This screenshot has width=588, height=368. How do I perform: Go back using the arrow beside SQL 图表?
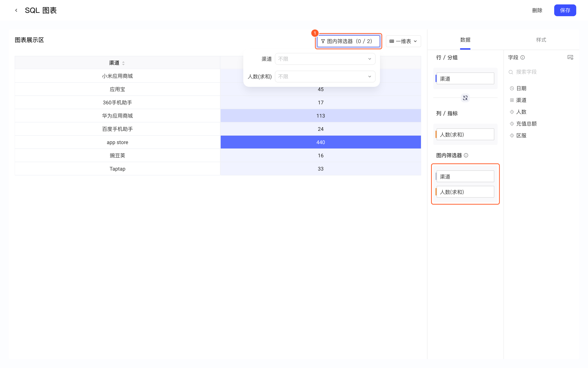tap(16, 10)
